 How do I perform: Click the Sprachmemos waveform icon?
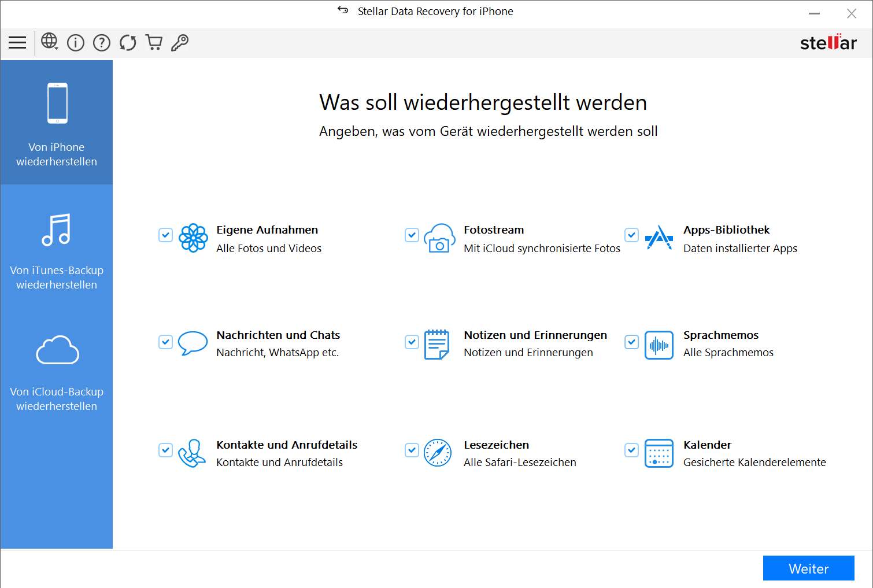click(x=659, y=345)
